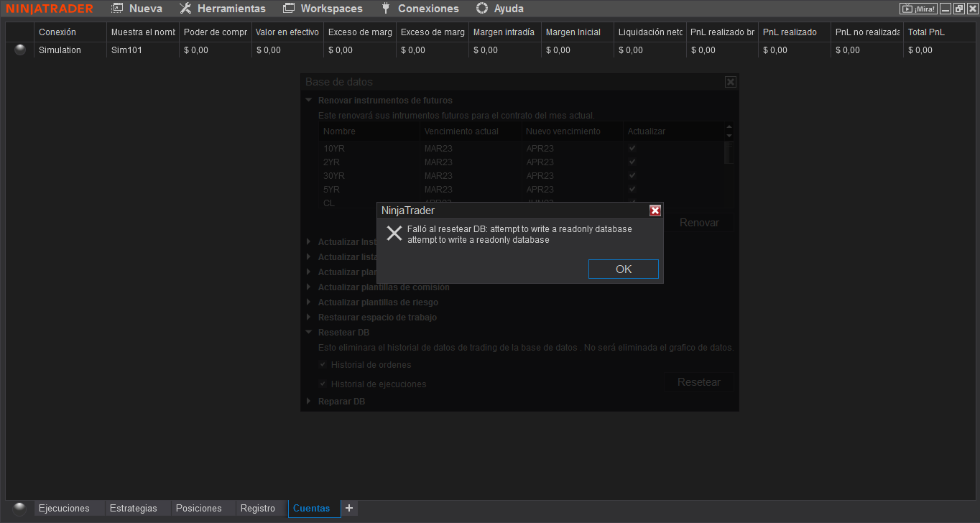Add a new tab with the plus button

pos(349,508)
